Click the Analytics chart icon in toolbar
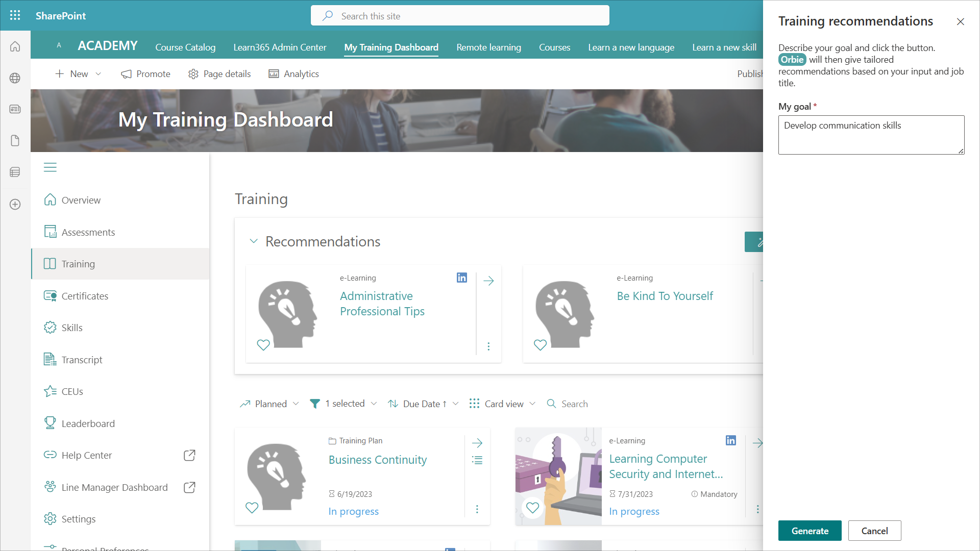This screenshot has width=980, height=551. [x=274, y=74]
